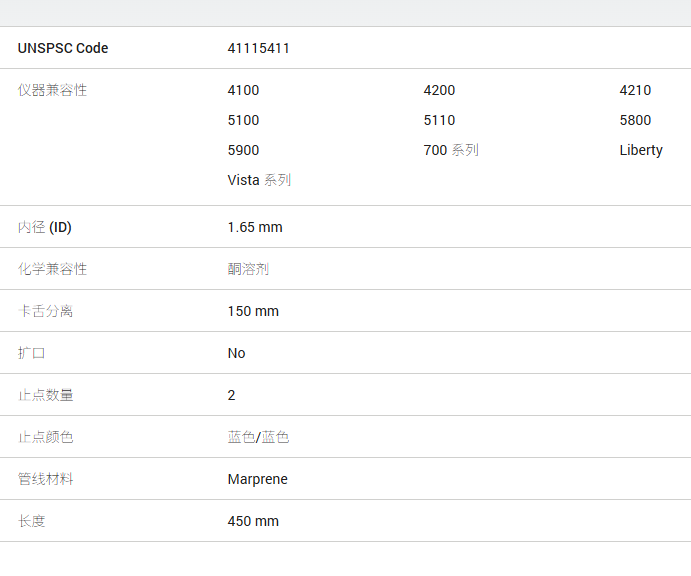Select the 4200 instrument entry
Viewport: 691px width, 576px height.
[x=439, y=90]
